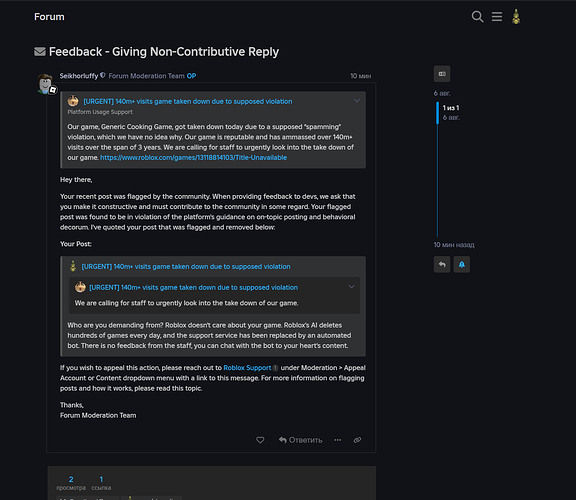Click the timeline scroller handle
The image size is (576, 500).
pos(438,113)
